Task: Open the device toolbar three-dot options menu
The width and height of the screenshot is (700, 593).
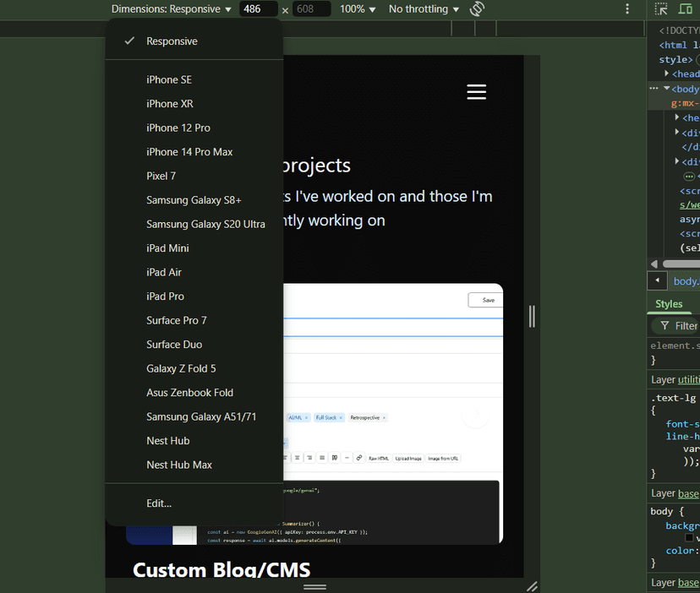Action: point(627,9)
